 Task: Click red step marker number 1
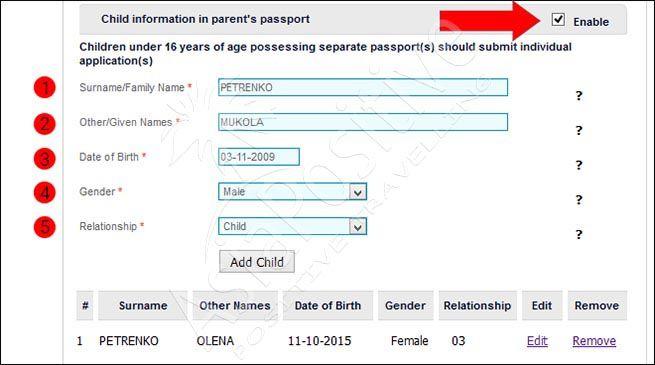point(45,88)
